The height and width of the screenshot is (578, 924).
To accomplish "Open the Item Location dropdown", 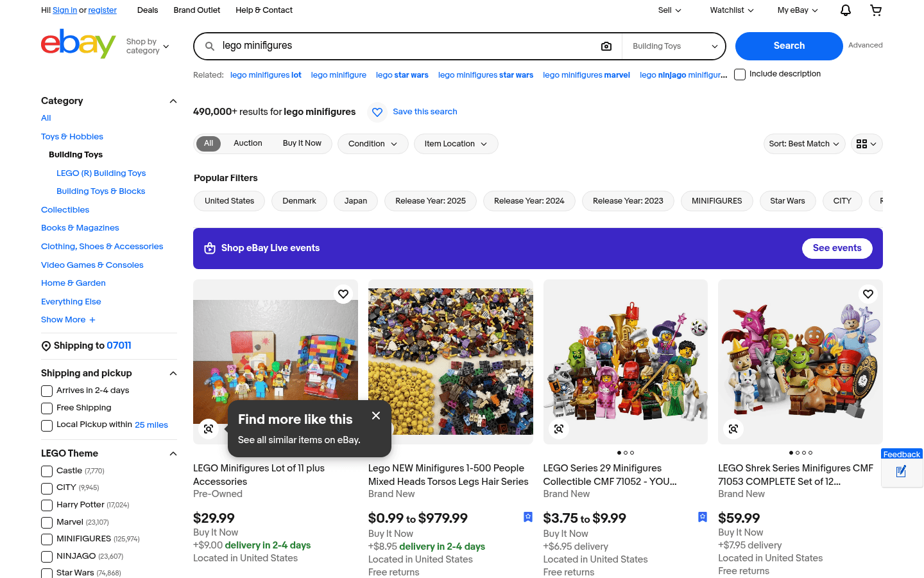I will (x=456, y=144).
